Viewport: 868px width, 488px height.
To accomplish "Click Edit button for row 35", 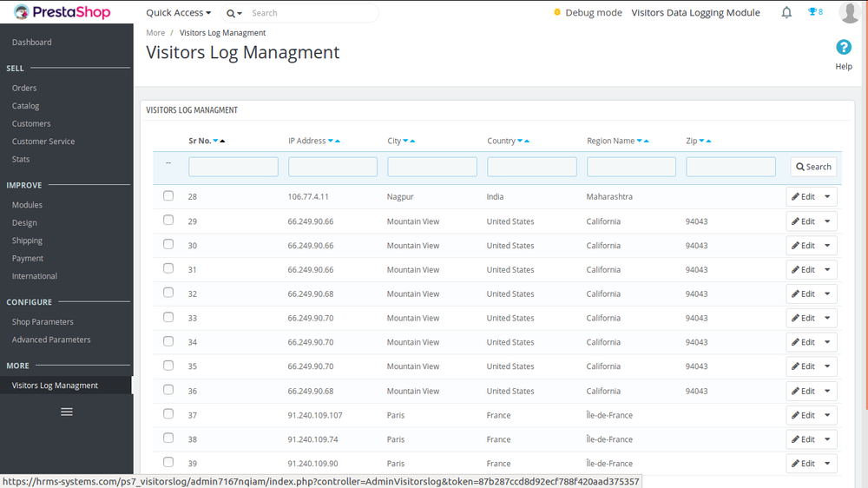I will click(x=804, y=366).
